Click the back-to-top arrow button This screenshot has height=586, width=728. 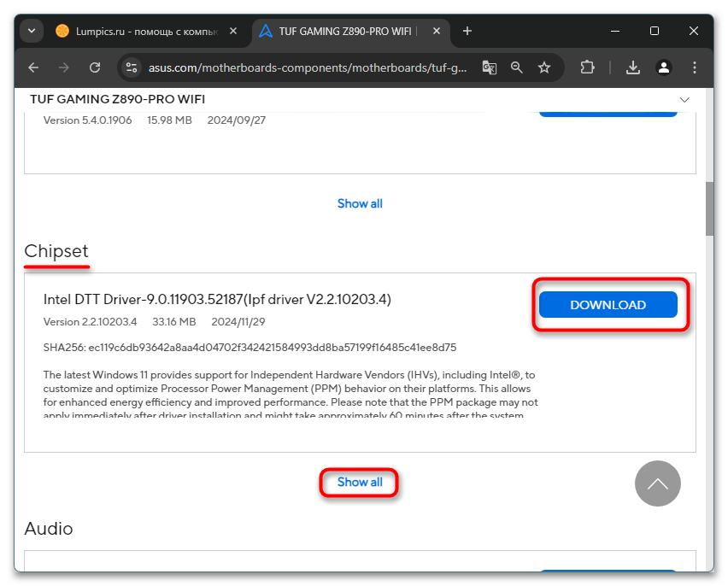657,483
